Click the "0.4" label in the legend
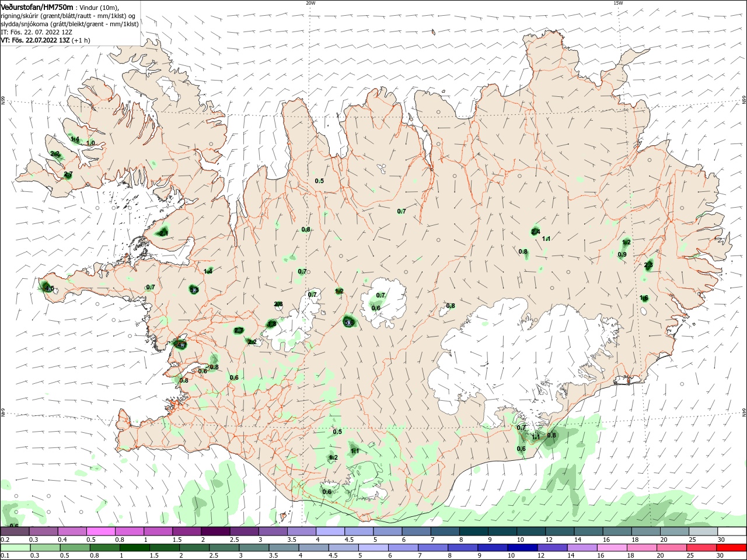 pyautogui.click(x=62, y=540)
